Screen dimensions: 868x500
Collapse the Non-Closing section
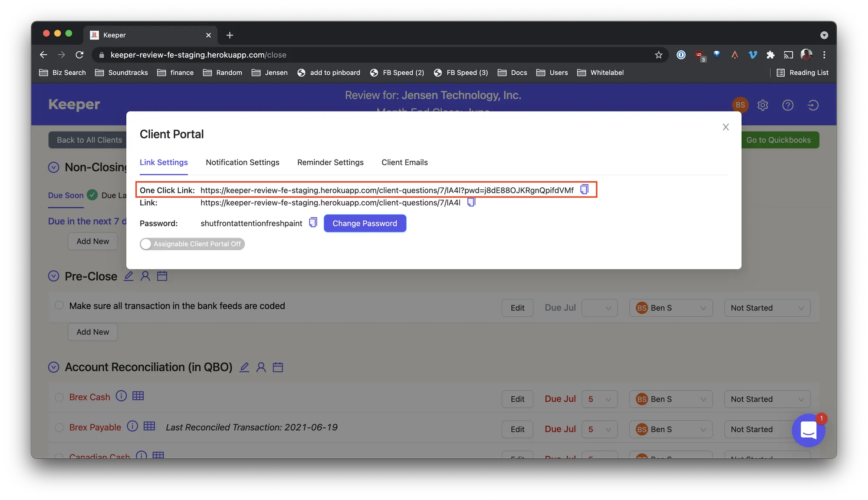[53, 167]
